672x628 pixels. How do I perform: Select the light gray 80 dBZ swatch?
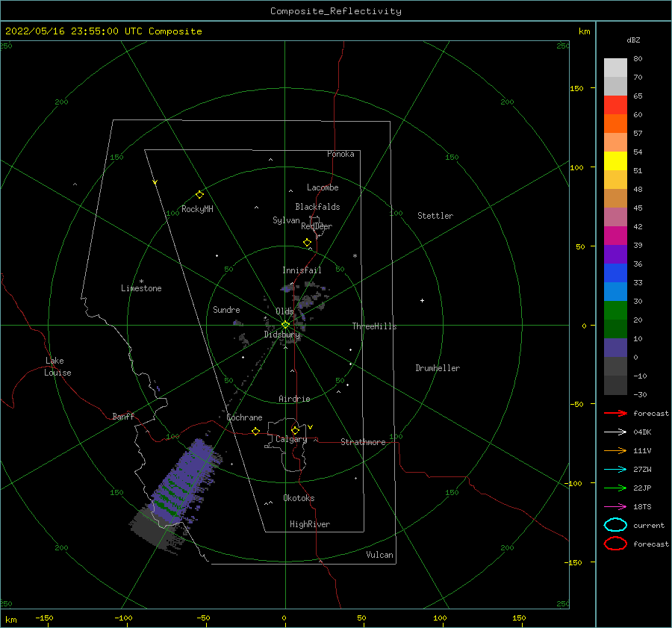[x=615, y=67]
